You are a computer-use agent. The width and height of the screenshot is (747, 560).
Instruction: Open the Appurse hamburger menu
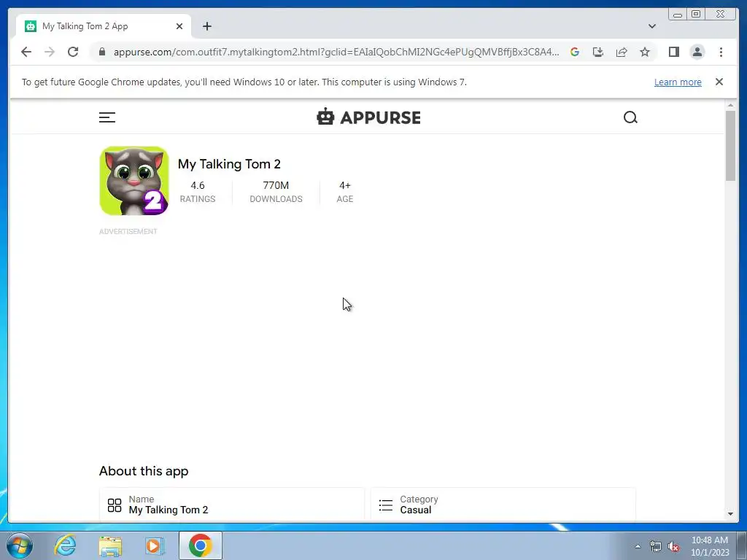pos(107,117)
